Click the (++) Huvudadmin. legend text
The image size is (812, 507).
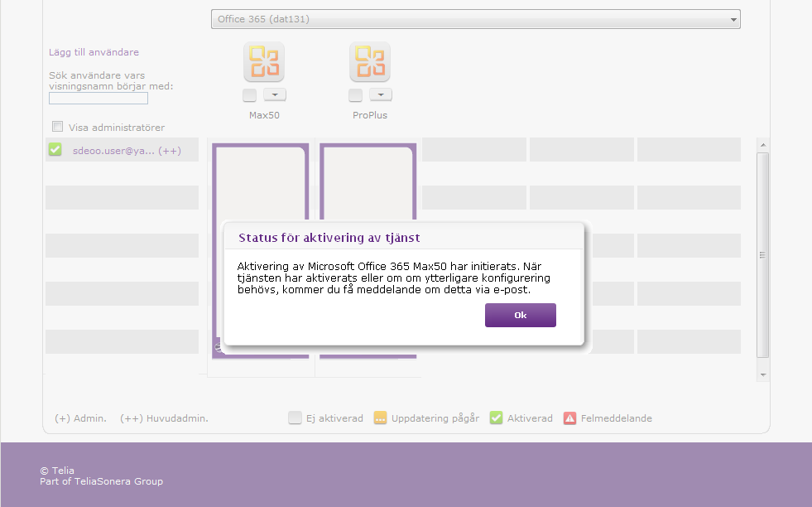tap(164, 418)
